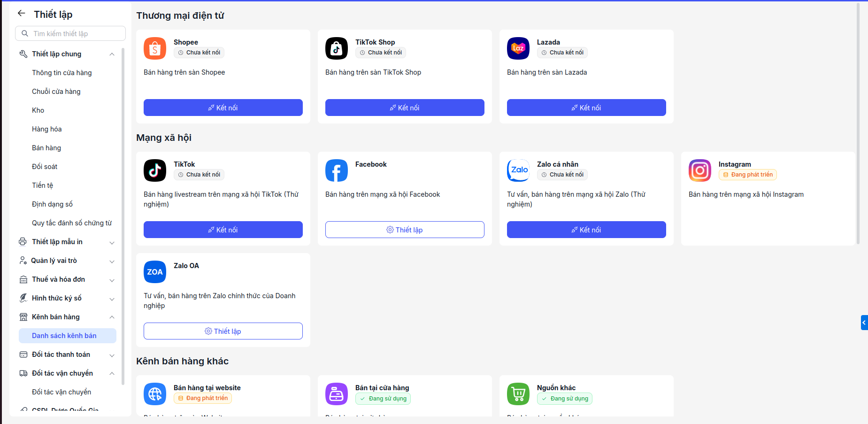Click the TikTok Shop logo icon
This screenshot has height=424, width=868.
pyautogui.click(x=337, y=48)
